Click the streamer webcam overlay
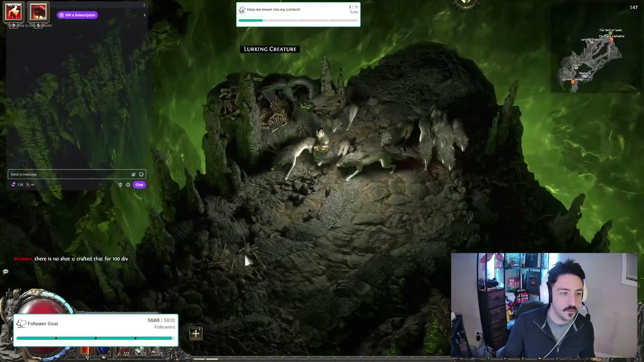Screen dimensions: 644x362 coord(544,306)
